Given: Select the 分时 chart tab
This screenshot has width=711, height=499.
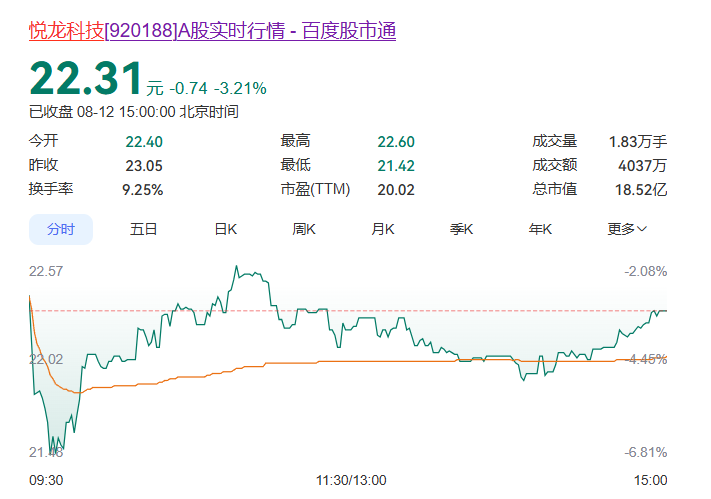Looking at the screenshot, I should pyautogui.click(x=61, y=229).
